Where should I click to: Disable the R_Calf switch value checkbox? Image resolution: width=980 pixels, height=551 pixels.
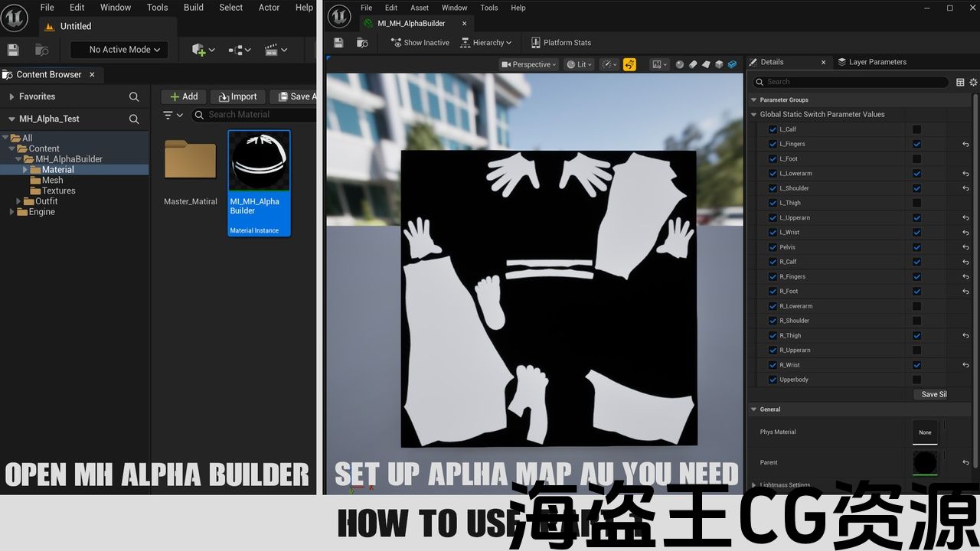916,262
